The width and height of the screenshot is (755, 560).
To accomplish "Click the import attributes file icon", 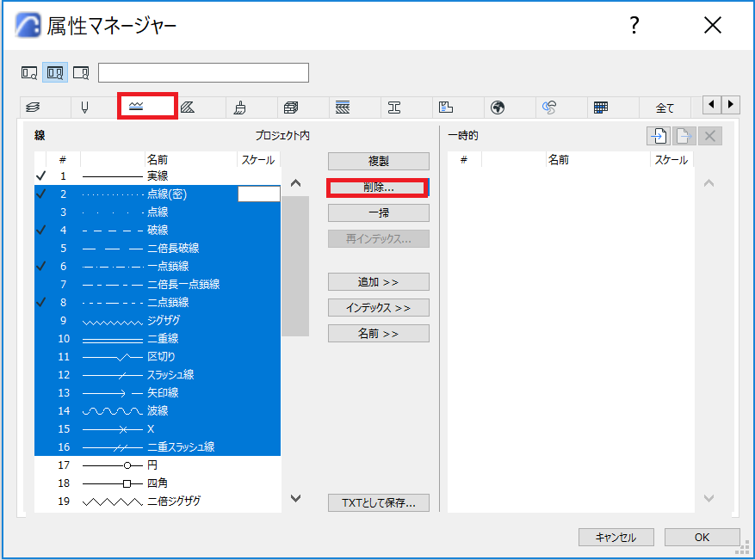I will click(659, 136).
